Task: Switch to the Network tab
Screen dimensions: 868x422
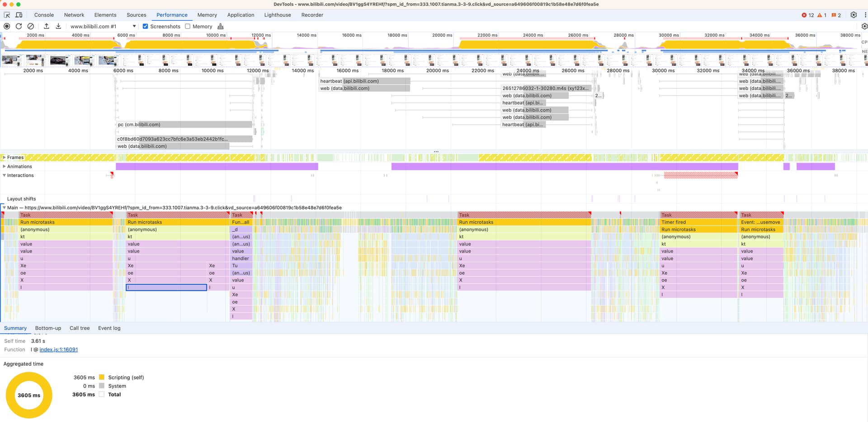Action: 74,15
